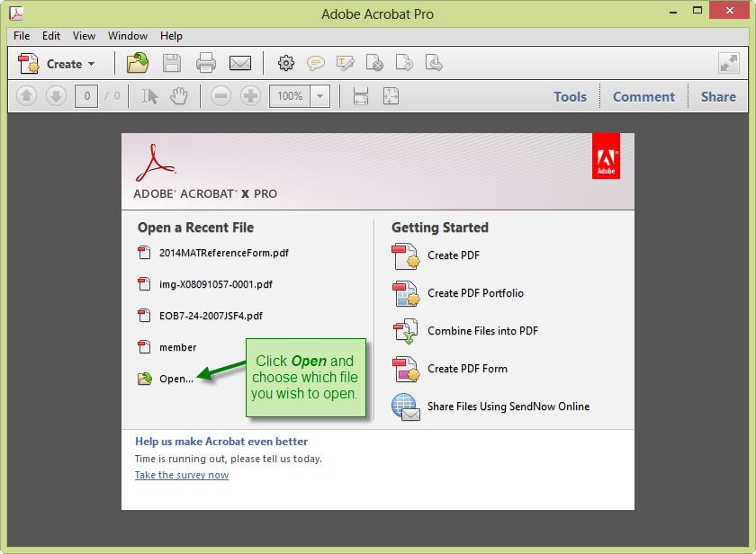The width and height of the screenshot is (756, 554).
Task: Maximize the Adobe Acrobat Pro window
Action: pyautogui.click(x=697, y=10)
